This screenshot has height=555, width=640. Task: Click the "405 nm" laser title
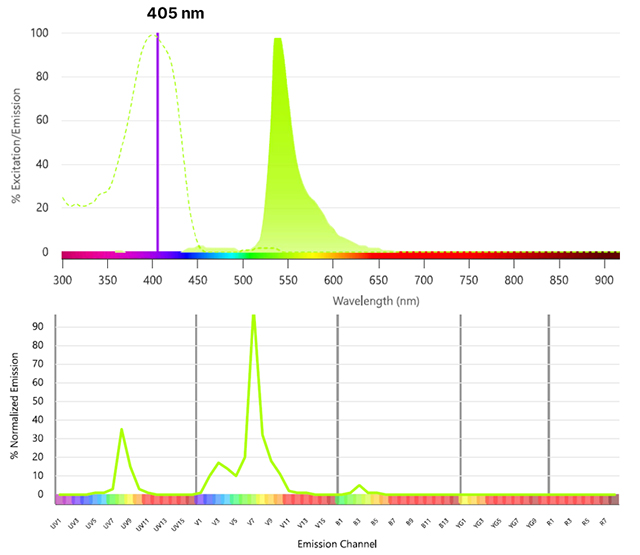pos(176,13)
